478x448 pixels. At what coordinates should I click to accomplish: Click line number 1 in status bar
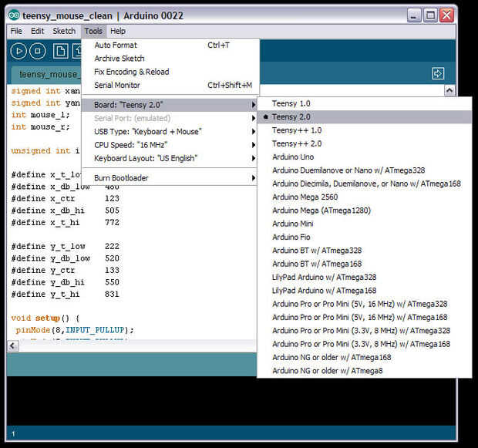point(13,433)
